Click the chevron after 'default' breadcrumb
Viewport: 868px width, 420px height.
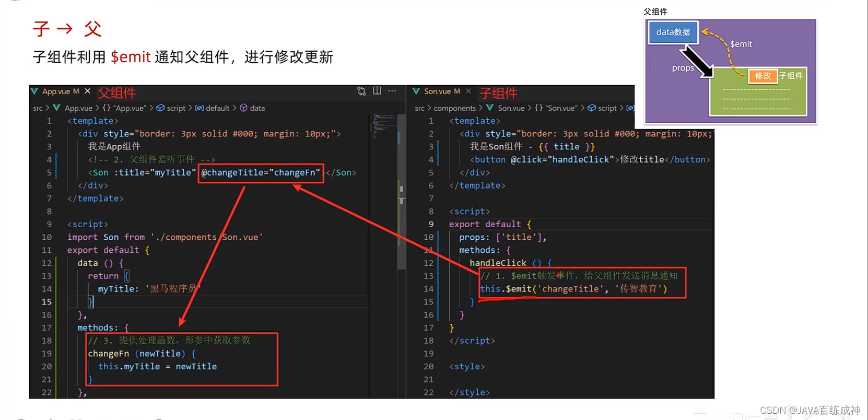pos(234,108)
